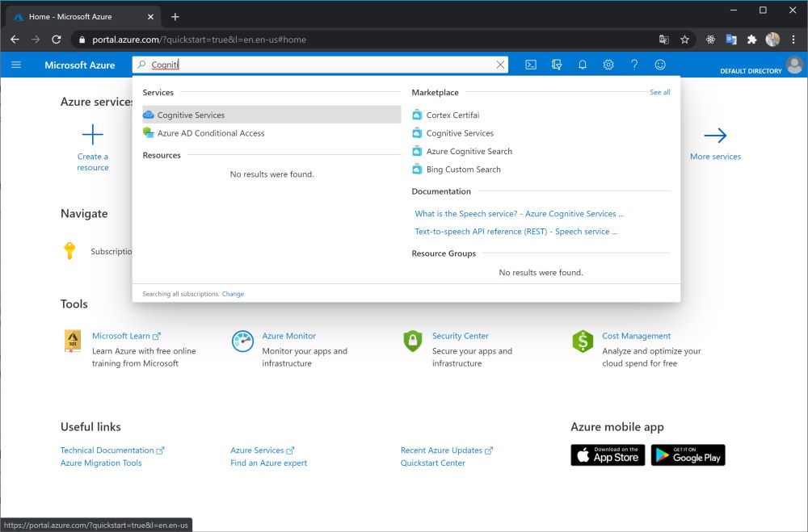Open a new browser tab
The width and height of the screenshot is (808, 532).
(x=175, y=17)
